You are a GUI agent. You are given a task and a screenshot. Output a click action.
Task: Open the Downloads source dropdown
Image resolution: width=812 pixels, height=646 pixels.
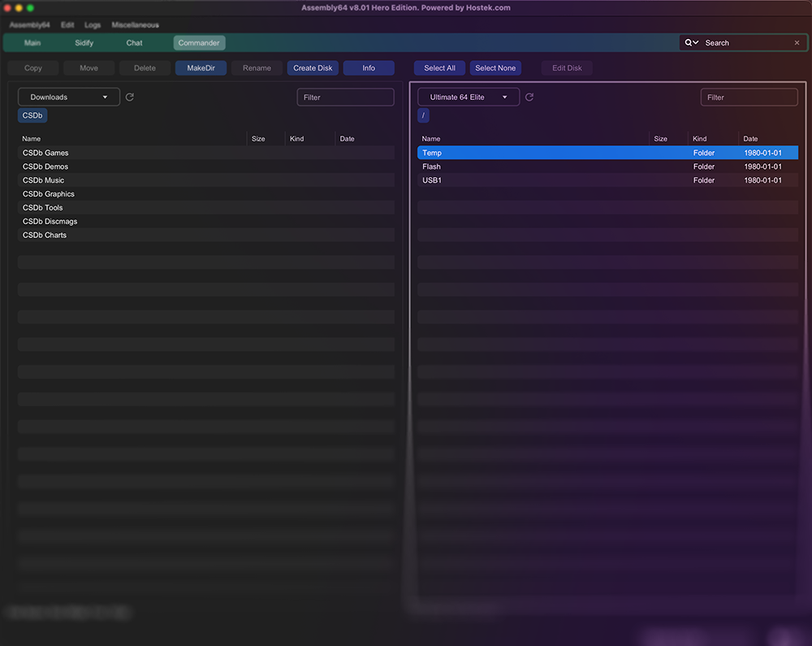pyautogui.click(x=69, y=98)
